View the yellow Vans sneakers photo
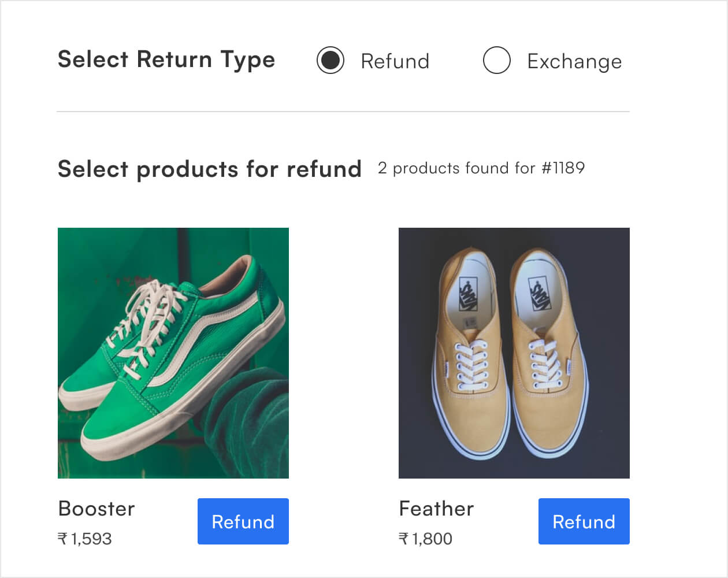Viewport: 728px width, 578px height. [x=514, y=353]
